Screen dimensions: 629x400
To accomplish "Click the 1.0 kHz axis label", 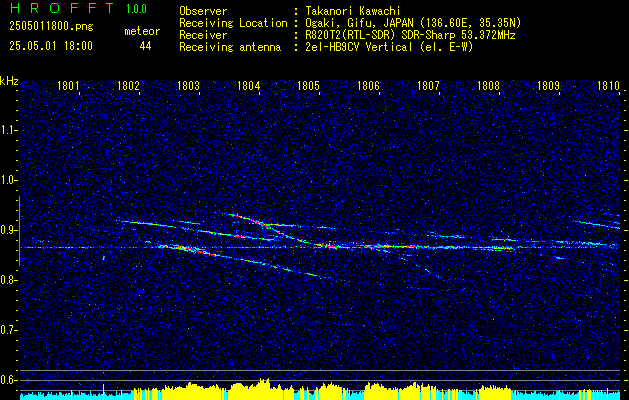I will (x=8, y=180).
